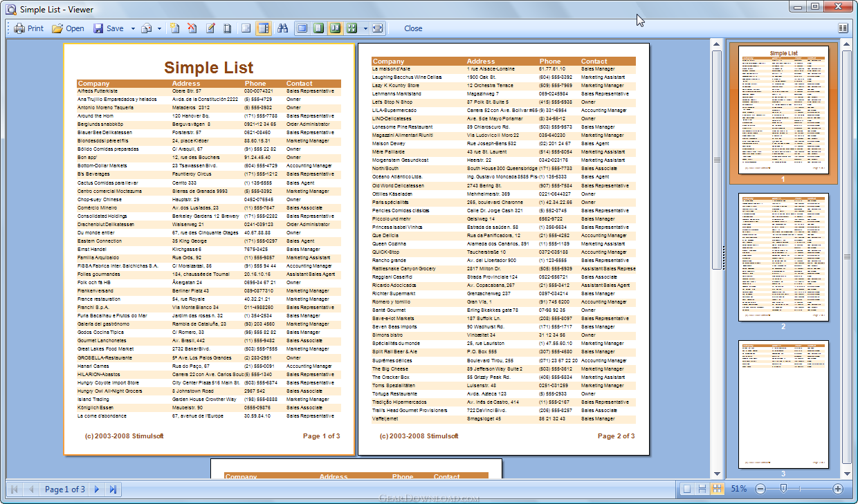858x504 pixels.
Task: Click '(c) 2003-2008 Stimulsoft' footer on page 2
Action: (419, 436)
